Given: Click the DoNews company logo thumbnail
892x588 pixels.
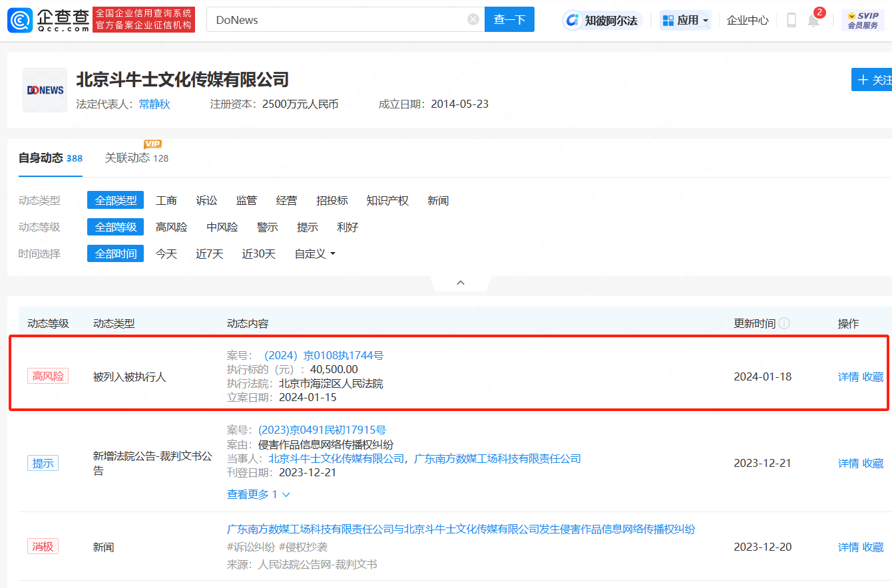Looking at the screenshot, I should coord(45,90).
